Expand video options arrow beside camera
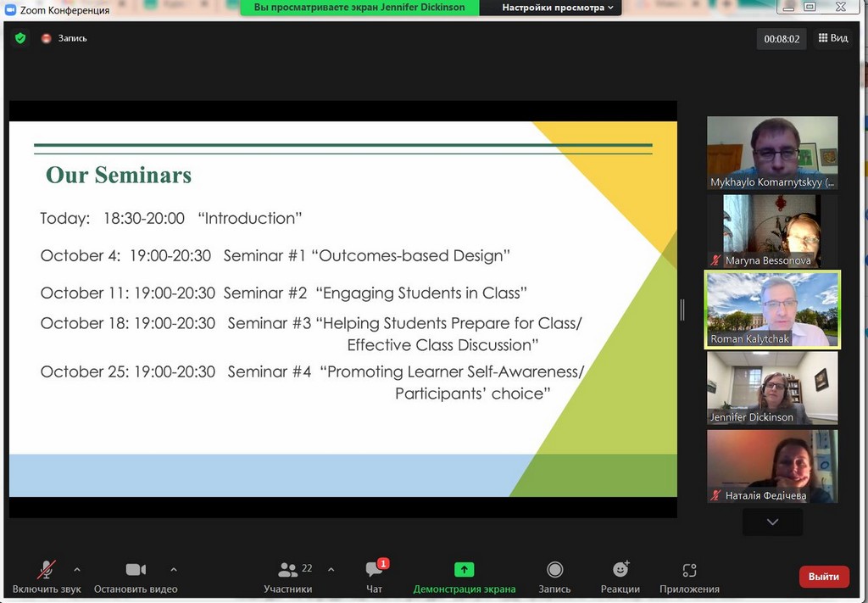 click(174, 569)
